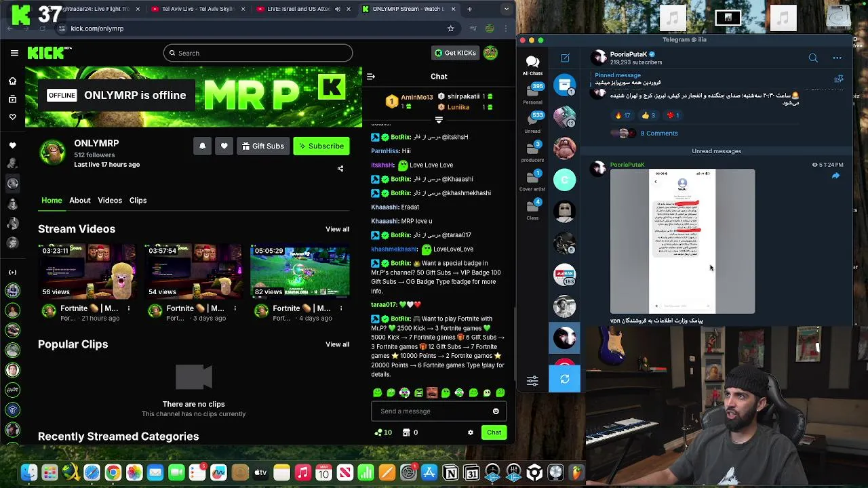Open Telegram settings sliders icon
Viewport: 868px width, 488px height.
tap(532, 381)
